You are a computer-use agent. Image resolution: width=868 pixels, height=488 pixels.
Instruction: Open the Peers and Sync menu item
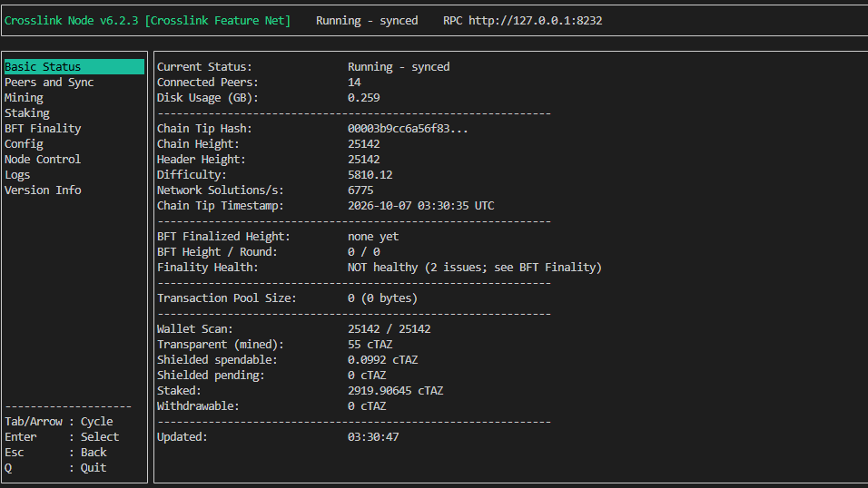[x=49, y=82]
